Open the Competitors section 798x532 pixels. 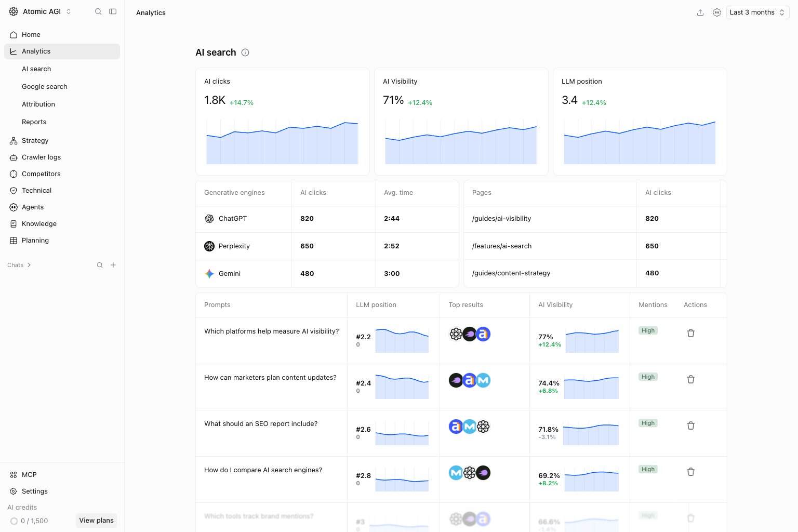pos(62,174)
